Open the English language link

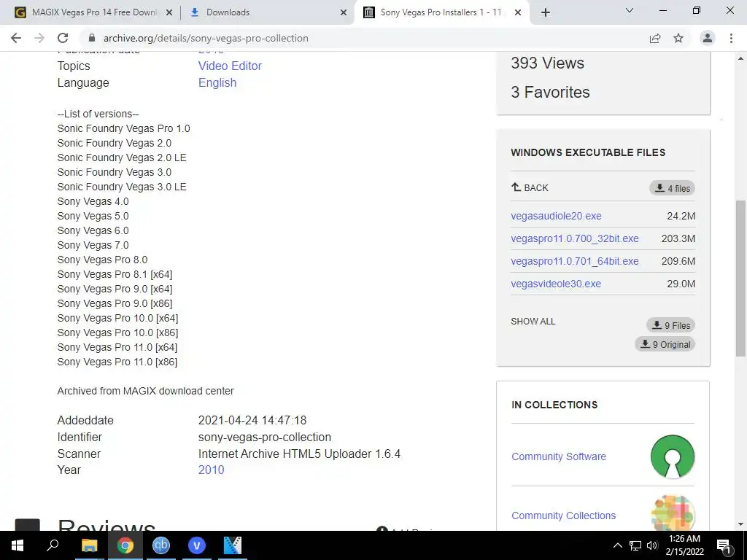tap(217, 82)
